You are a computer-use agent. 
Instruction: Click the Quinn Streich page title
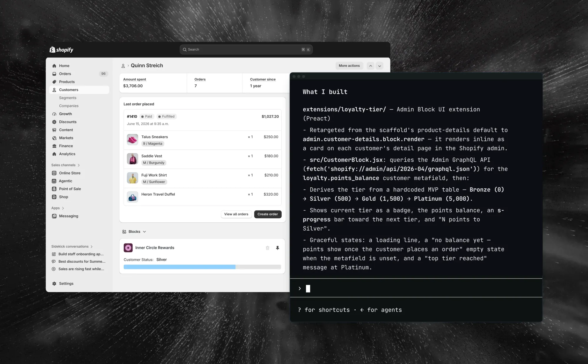(x=147, y=66)
